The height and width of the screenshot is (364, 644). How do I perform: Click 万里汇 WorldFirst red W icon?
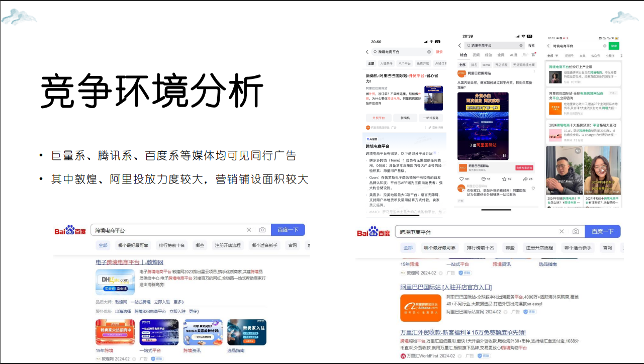[x=403, y=356]
